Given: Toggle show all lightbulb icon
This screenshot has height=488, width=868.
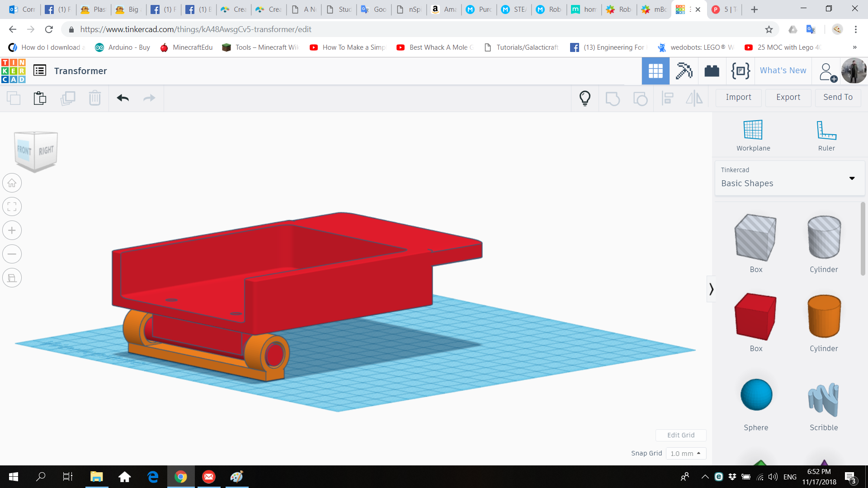Looking at the screenshot, I should click(x=585, y=98).
